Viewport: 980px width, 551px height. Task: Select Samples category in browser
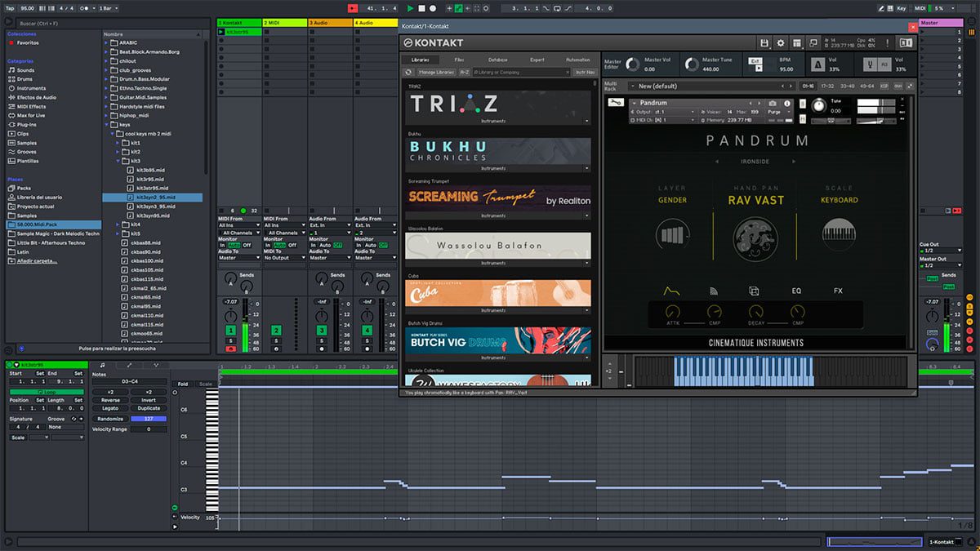click(27, 143)
